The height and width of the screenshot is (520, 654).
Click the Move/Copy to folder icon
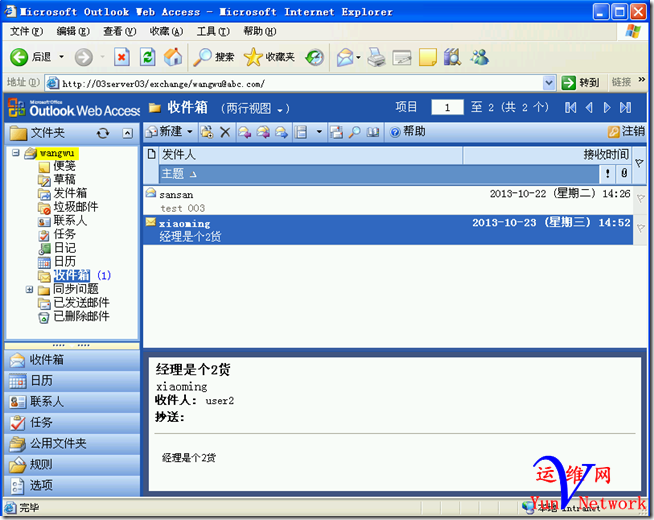pyautogui.click(x=207, y=132)
